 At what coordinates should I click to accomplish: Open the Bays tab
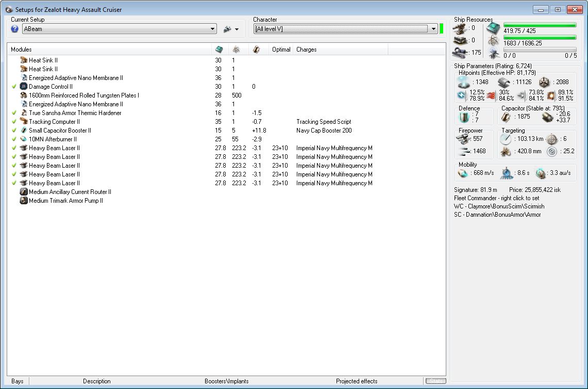tap(17, 381)
